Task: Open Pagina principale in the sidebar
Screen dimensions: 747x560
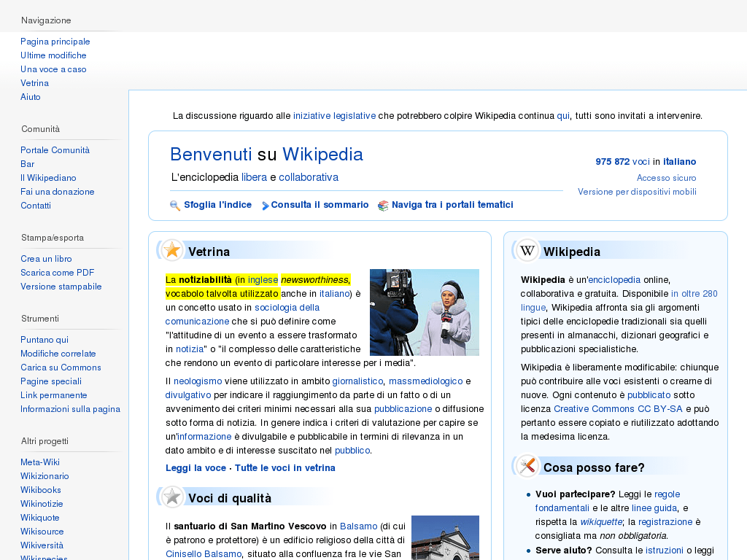Action: coord(55,42)
